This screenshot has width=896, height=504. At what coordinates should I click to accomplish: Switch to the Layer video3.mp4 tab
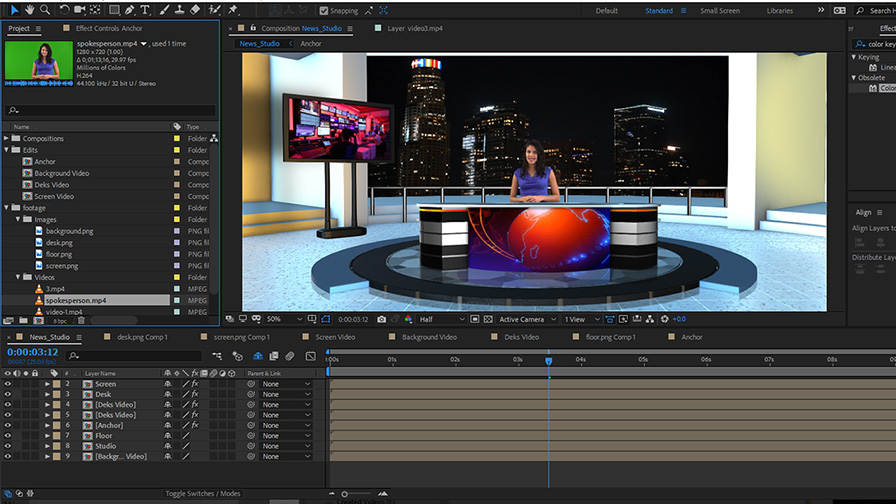tap(415, 28)
